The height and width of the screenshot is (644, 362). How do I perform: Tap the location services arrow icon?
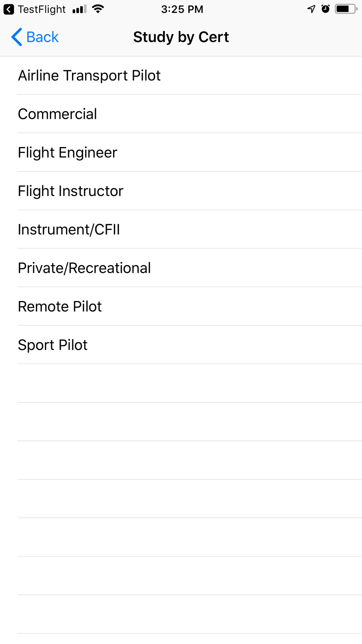[x=311, y=9]
